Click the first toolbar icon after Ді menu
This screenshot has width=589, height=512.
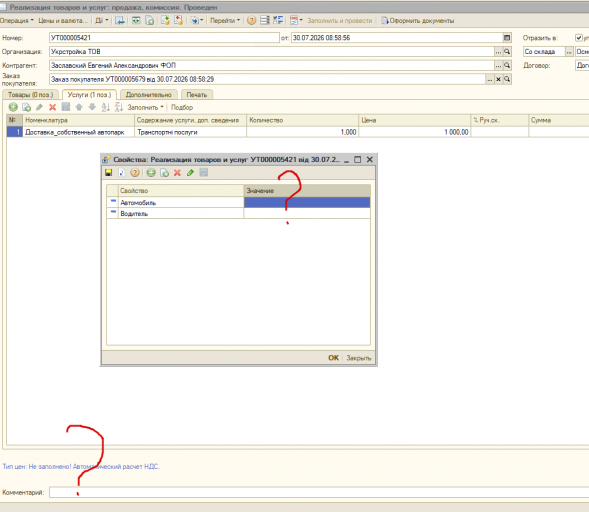(120, 21)
